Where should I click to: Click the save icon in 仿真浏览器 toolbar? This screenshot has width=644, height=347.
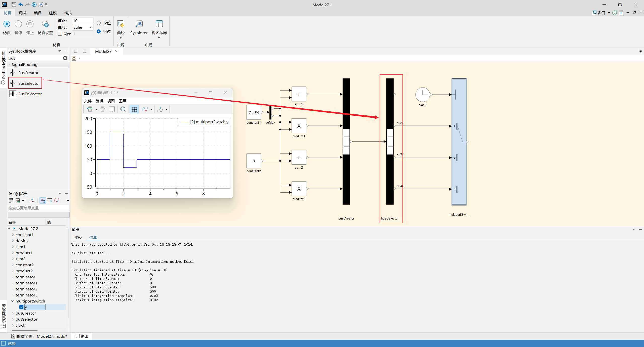(11, 201)
